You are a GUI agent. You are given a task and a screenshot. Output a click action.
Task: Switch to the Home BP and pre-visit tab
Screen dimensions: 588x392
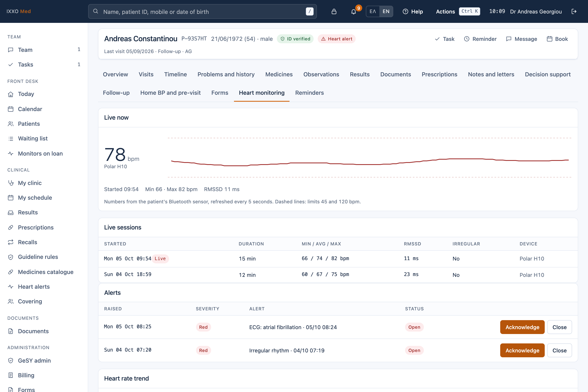coord(170,93)
